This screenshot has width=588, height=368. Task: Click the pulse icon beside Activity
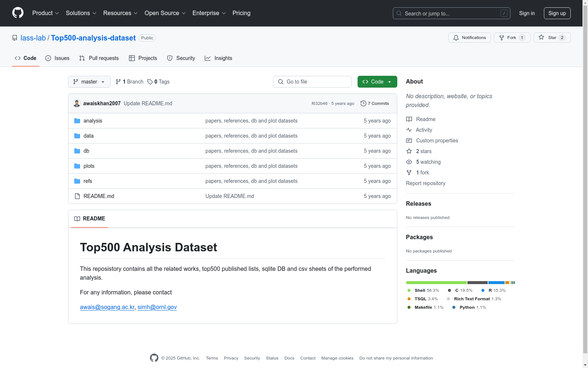click(x=409, y=130)
